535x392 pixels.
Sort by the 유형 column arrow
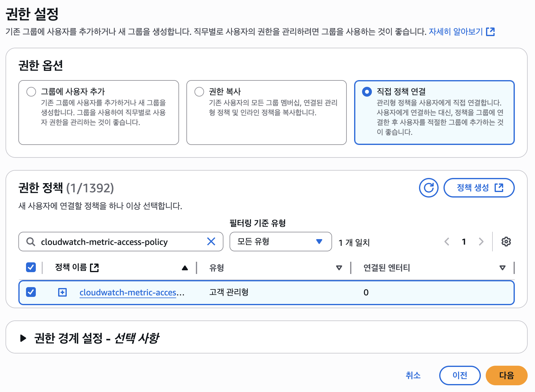339,268
